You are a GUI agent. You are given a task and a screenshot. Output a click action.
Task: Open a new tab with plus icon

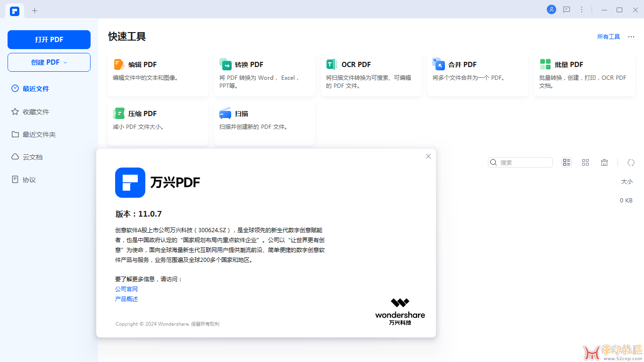pos(34,10)
